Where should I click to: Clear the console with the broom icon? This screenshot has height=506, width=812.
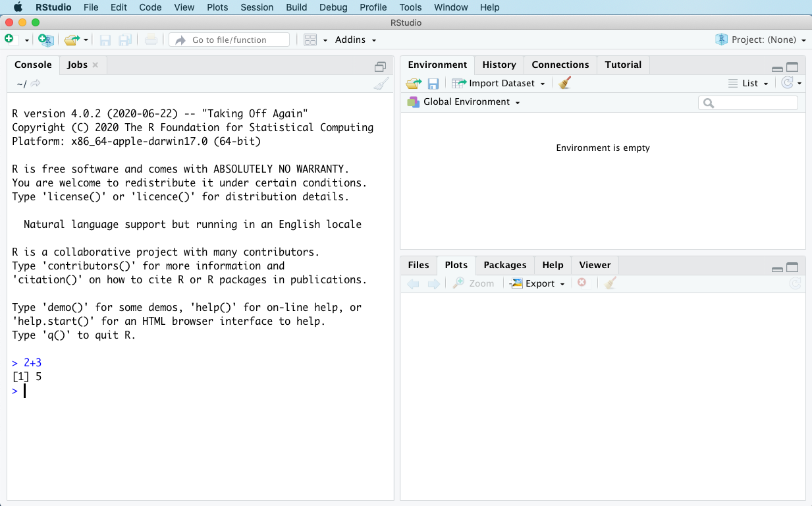point(381,84)
